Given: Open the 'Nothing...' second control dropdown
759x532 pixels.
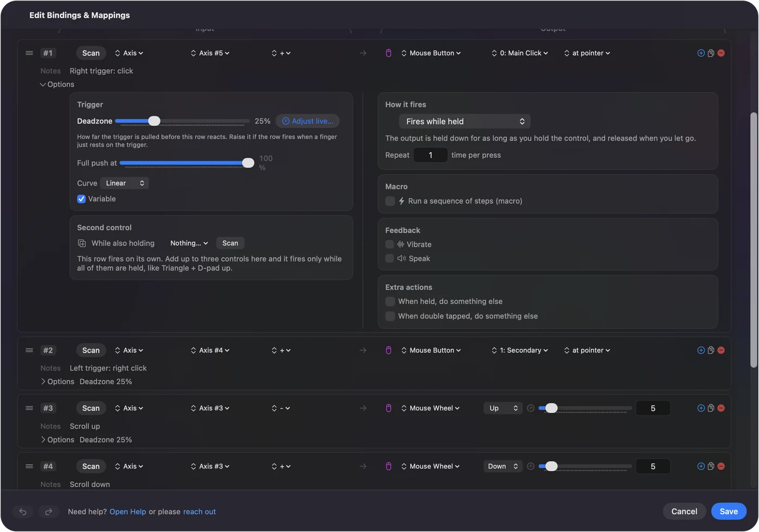Looking at the screenshot, I should tap(189, 243).
